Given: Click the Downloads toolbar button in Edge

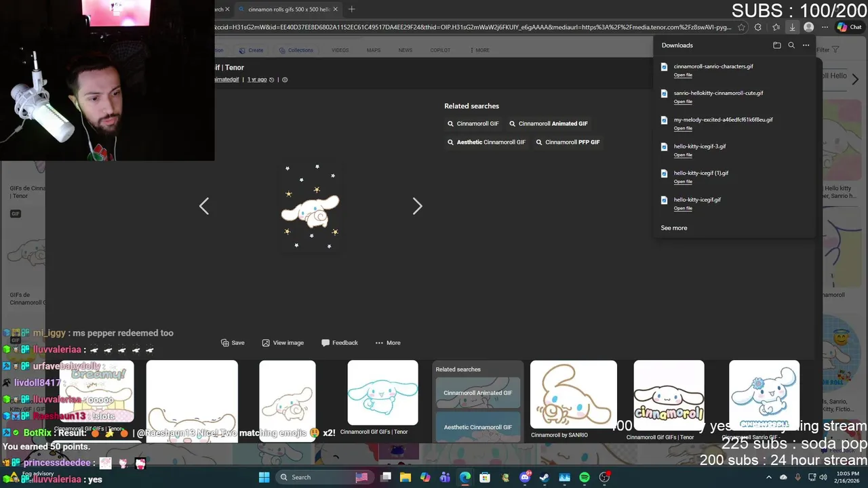Looking at the screenshot, I should [x=792, y=27].
